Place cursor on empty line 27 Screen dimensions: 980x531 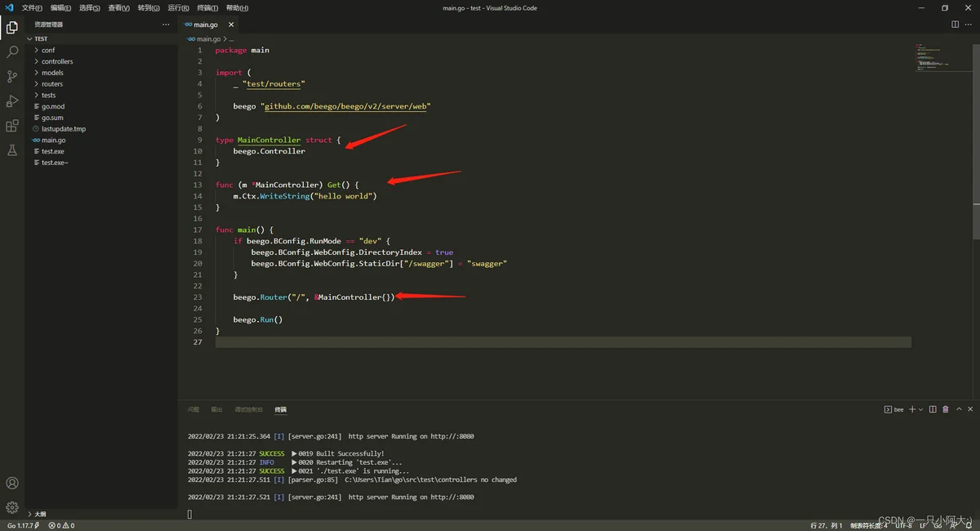(563, 342)
